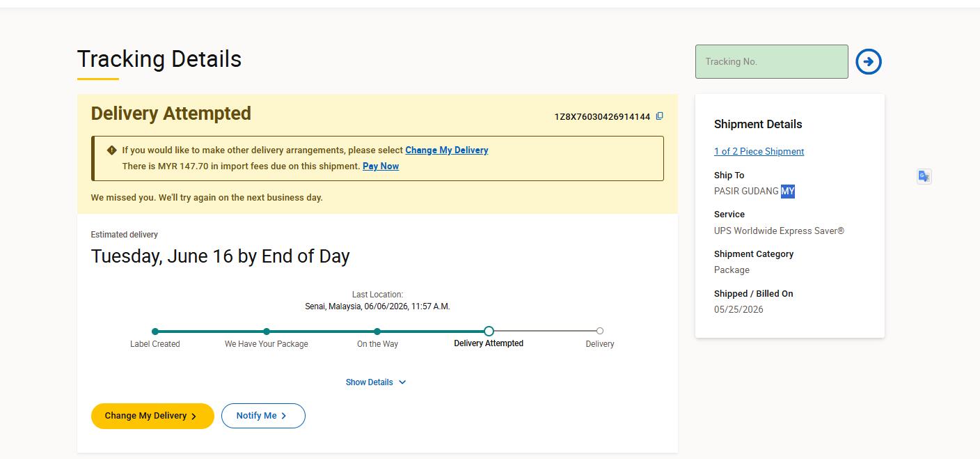Open the 1 of 2 Piece Shipment link
Screen dimensions: 980x459
coord(759,151)
